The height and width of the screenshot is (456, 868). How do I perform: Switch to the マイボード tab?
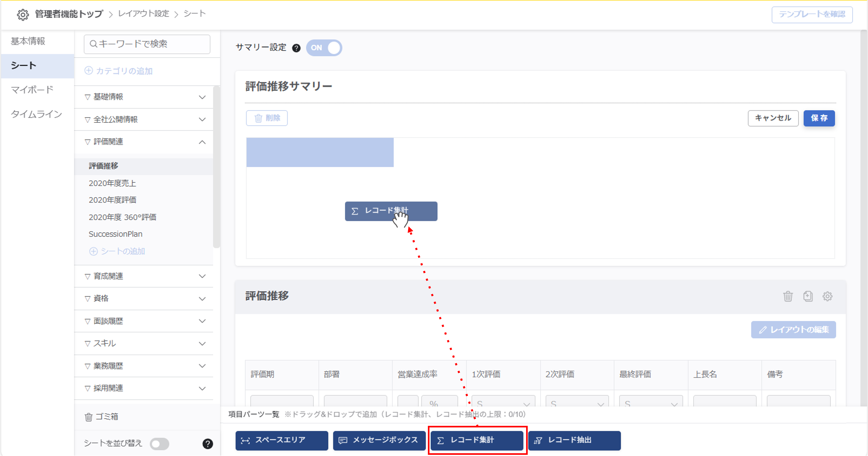[x=32, y=90]
